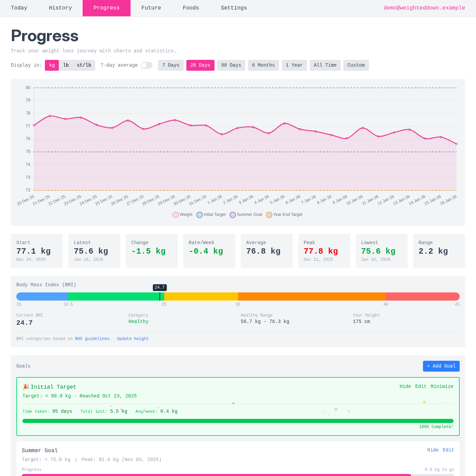Select the All Time view
Screen dimensions: 476x476
coord(325,65)
